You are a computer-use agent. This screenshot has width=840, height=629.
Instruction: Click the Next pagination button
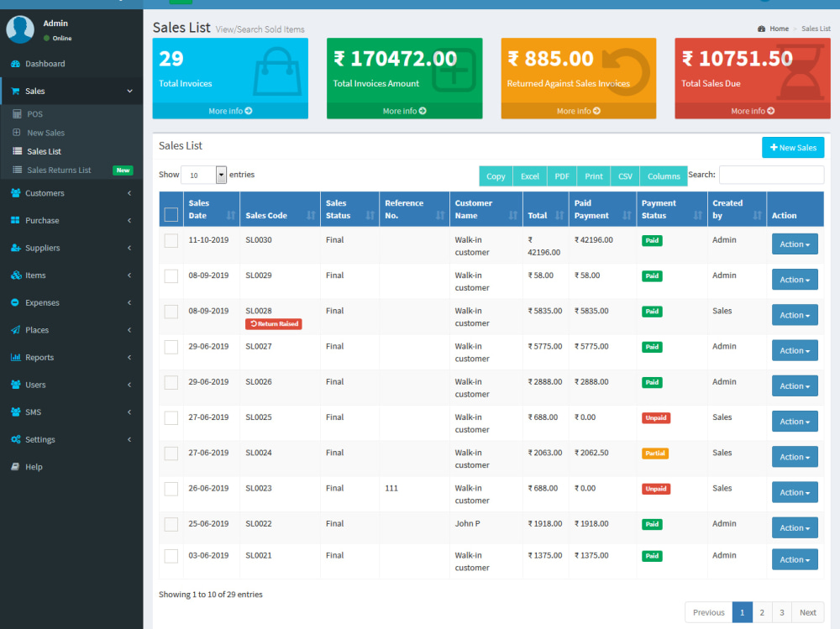tap(808, 612)
